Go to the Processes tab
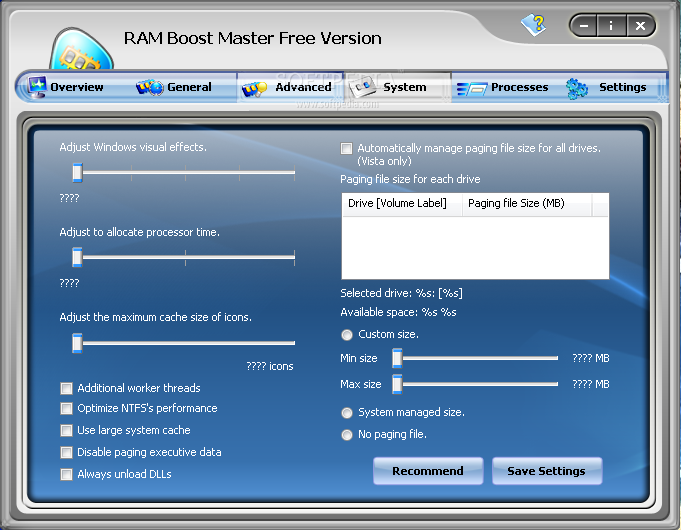 504,87
